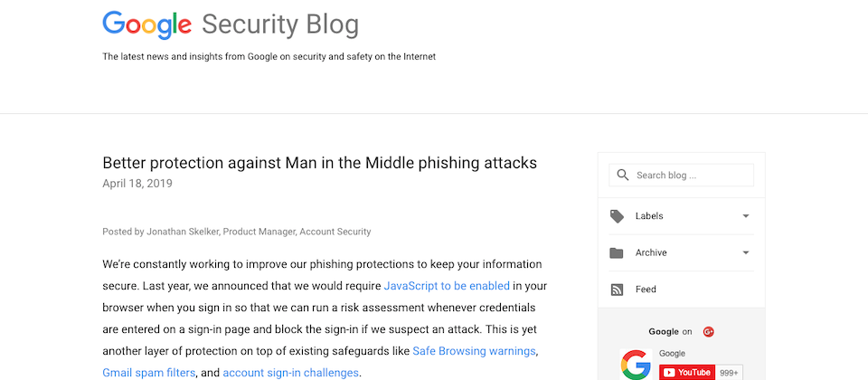Expand the Labels dropdown arrow
This screenshot has height=380, width=868.
[746, 216]
